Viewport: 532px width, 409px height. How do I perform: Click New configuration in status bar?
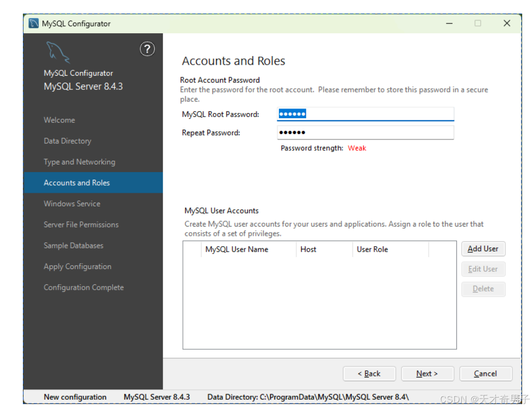pos(75,397)
